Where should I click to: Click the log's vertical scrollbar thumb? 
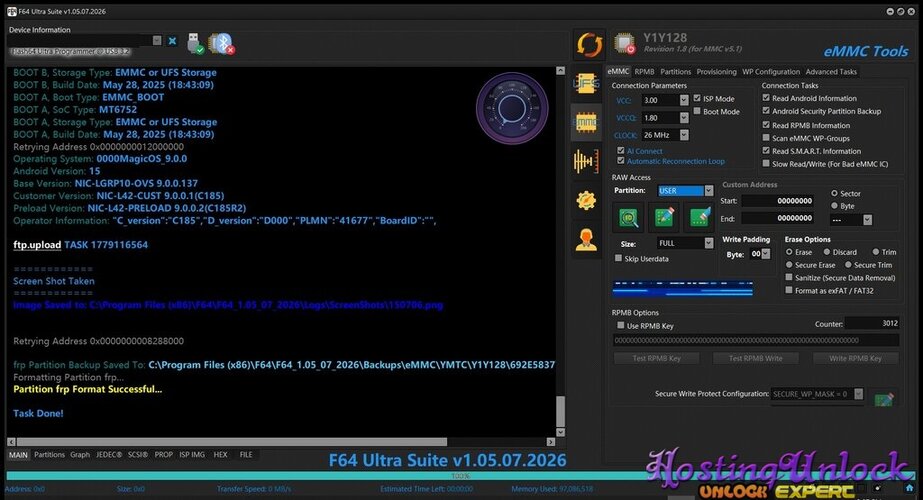[x=560, y=410]
